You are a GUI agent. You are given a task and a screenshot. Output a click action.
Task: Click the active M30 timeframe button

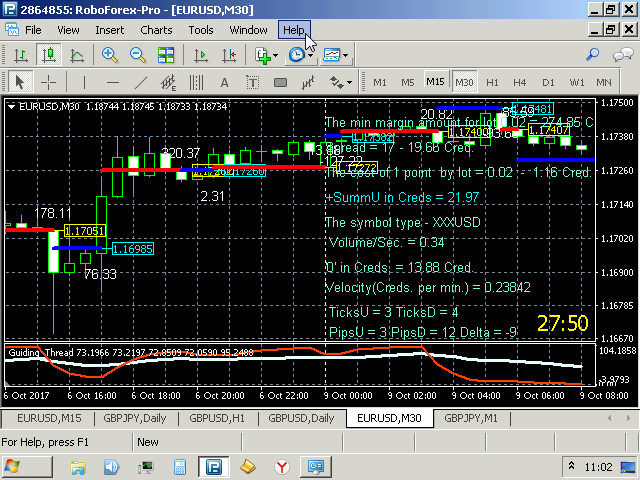(x=464, y=82)
